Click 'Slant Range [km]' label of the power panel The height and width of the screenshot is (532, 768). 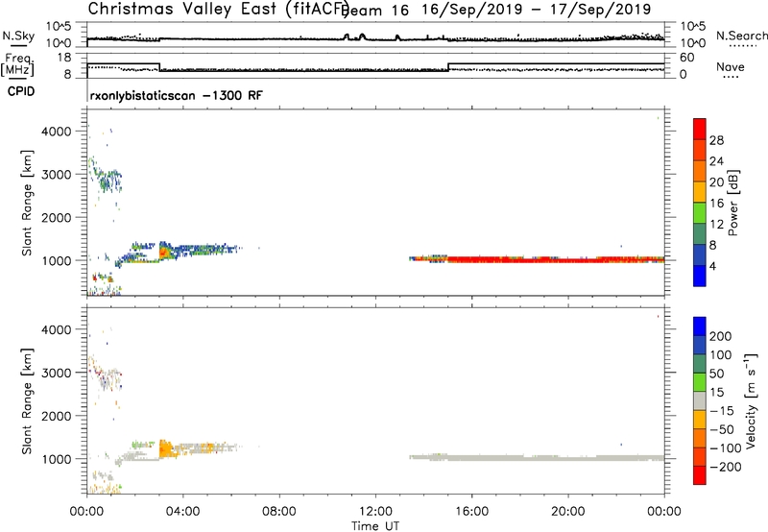coord(27,203)
